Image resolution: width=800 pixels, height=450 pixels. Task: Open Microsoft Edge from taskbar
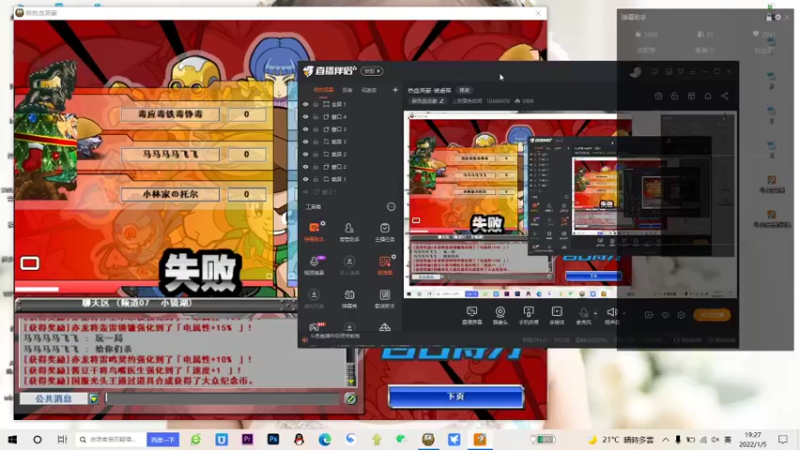324,439
